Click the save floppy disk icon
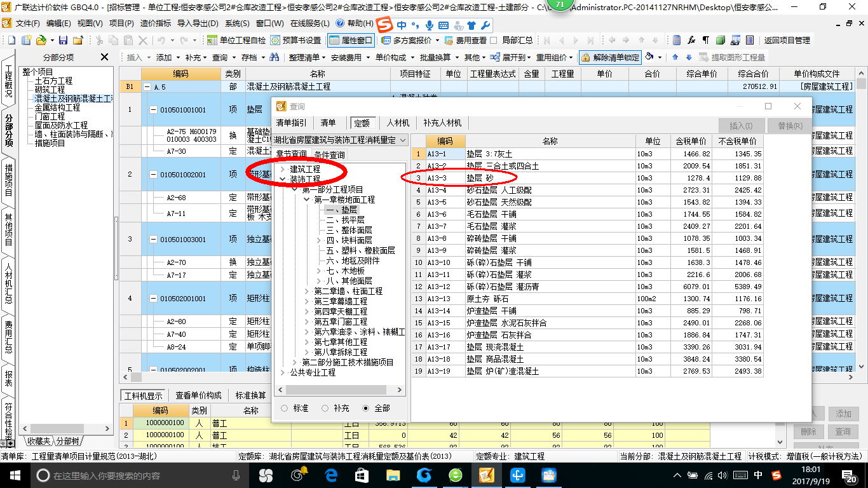Viewport: 868px width, 488px height. pyautogui.click(x=64, y=40)
